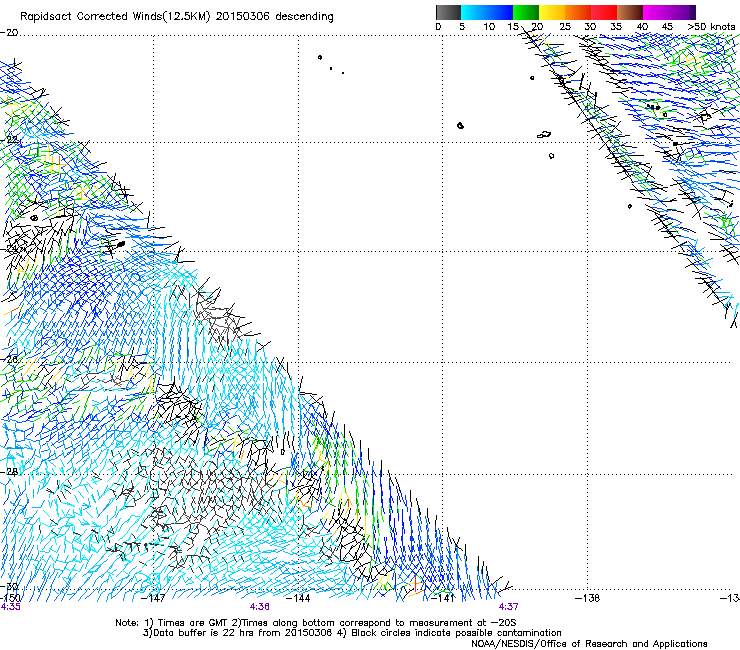Click the '20150306' date in the title
The width and height of the screenshot is (740, 650).
pos(242,17)
